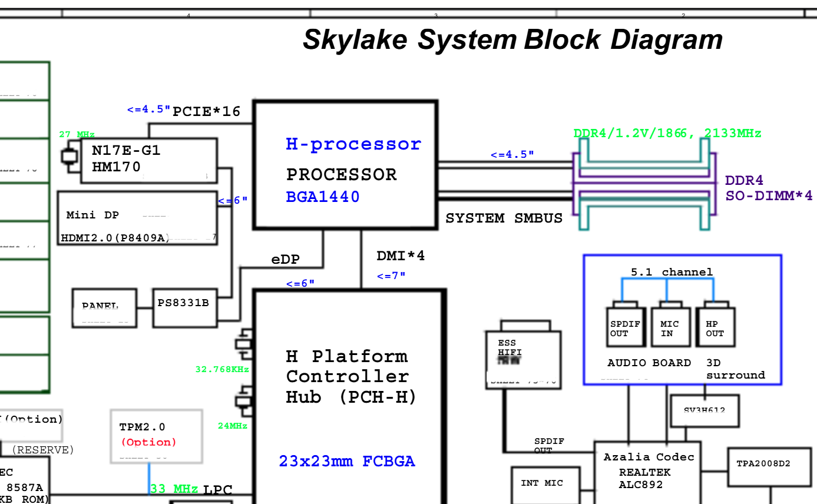The image size is (817, 504).
Task: Click the DMI*4 link label
Action: 401,256
